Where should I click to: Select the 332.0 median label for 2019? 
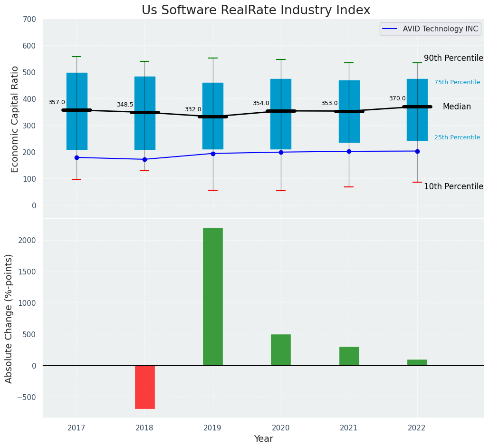193,109
